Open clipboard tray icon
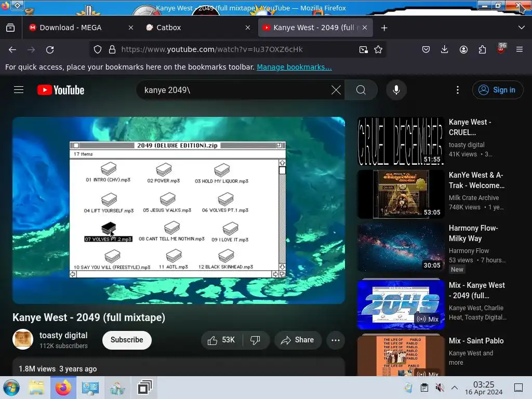This screenshot has height=399, width=532. 424,388
